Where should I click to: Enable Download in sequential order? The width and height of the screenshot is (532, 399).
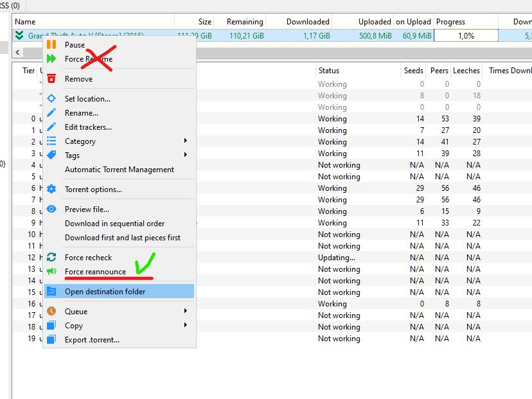[114, 224]
